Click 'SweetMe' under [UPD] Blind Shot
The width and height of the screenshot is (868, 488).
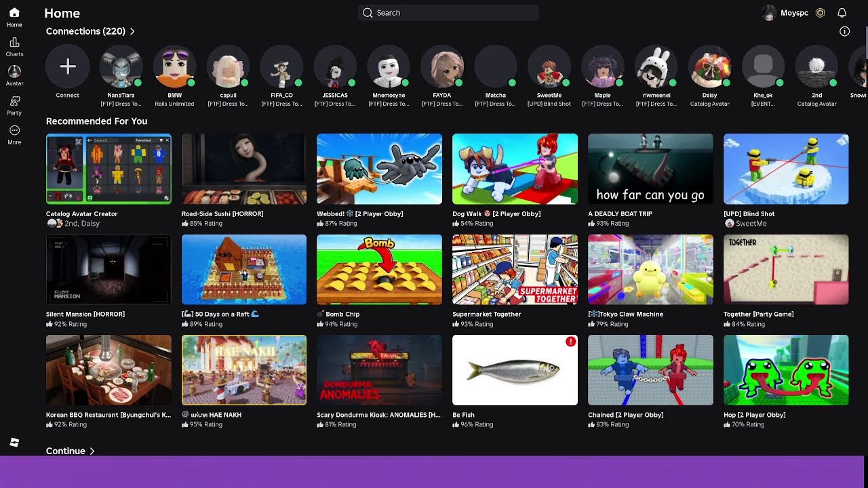click(751, 224)
